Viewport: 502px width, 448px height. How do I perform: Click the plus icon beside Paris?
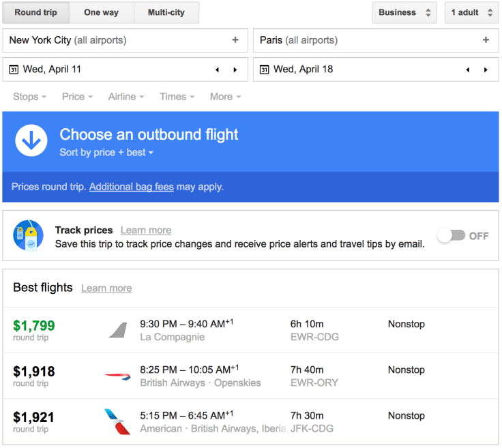click(486, 40)
